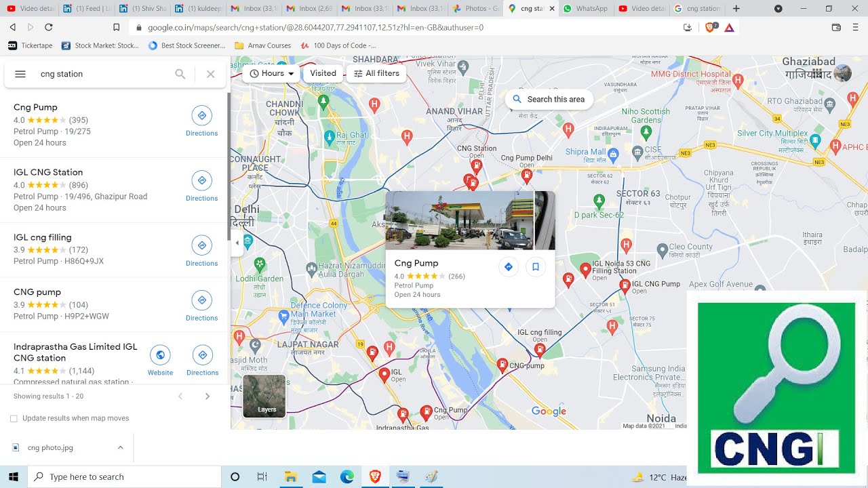The width and height of the screenshot is (868, 488).
Task: Click the Windows taskbar search box
Action: (125, 476)
